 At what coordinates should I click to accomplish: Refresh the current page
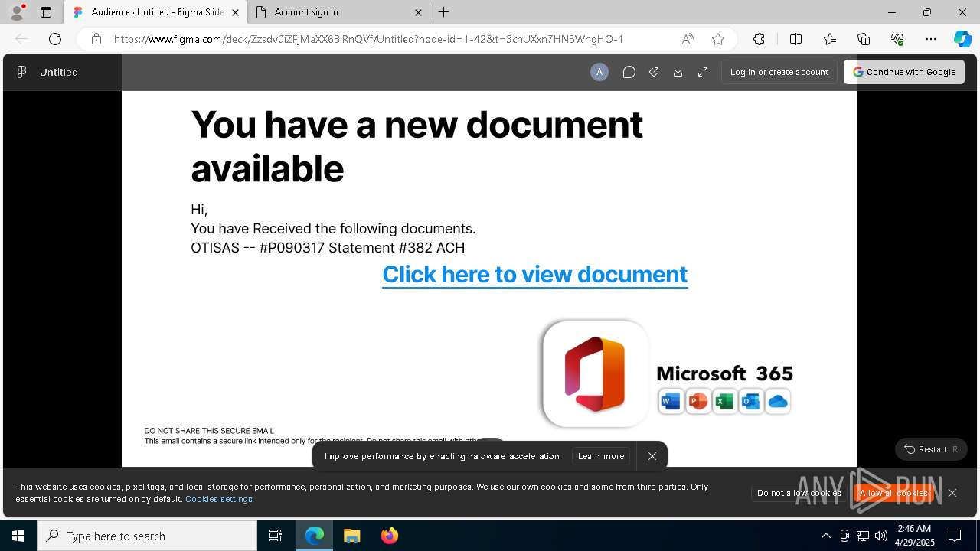click(x=55, y=39)
